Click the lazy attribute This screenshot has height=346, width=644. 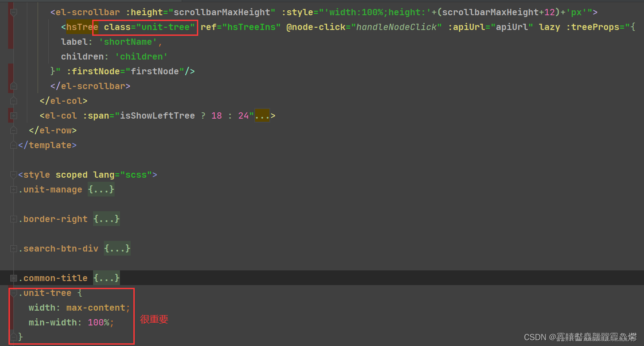(x=550, y=27)
